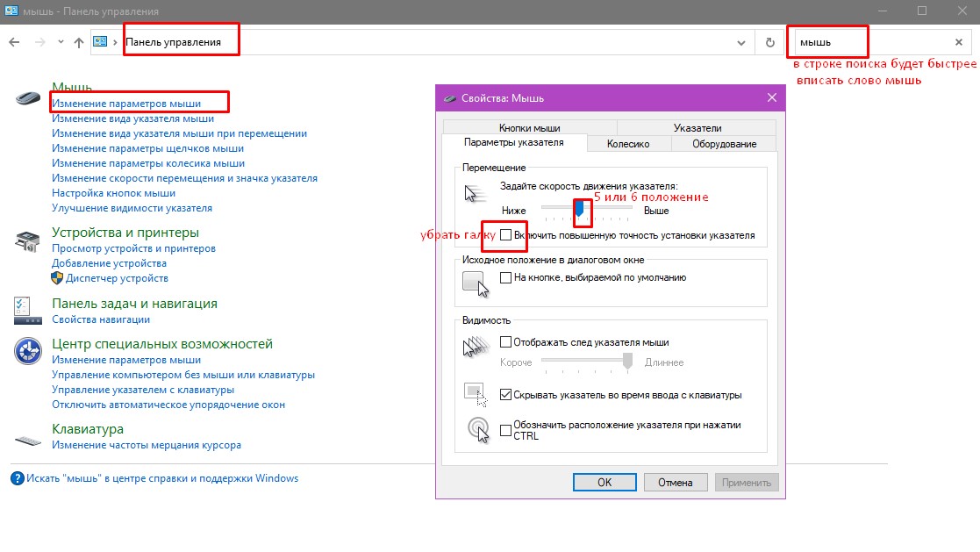
Task: Click the mouse icon in dialog title
Action: pyautogui.click(x=449, y=99)
